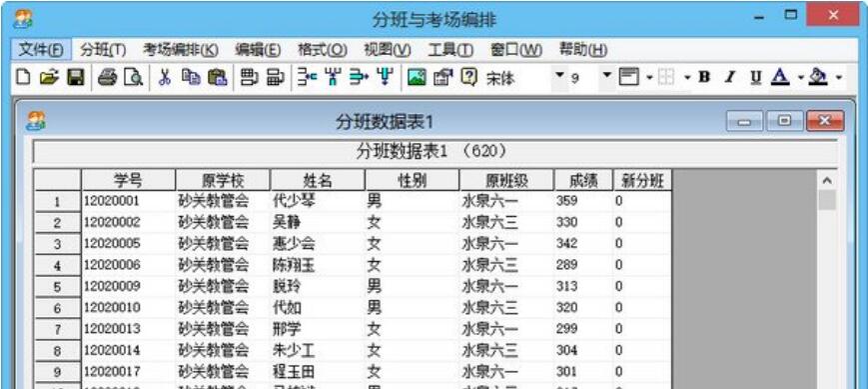
Task: Expand the fill color dropdown arrow
Action: tap(839, 78)
